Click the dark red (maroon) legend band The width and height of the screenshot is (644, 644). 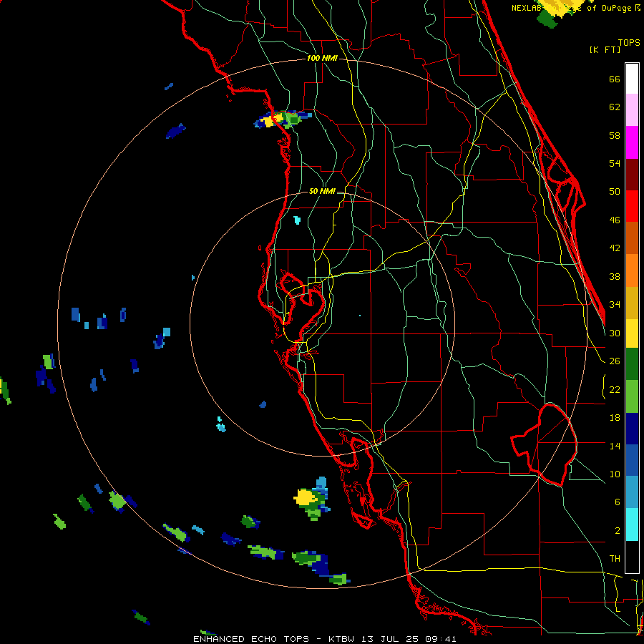(632, 174)
